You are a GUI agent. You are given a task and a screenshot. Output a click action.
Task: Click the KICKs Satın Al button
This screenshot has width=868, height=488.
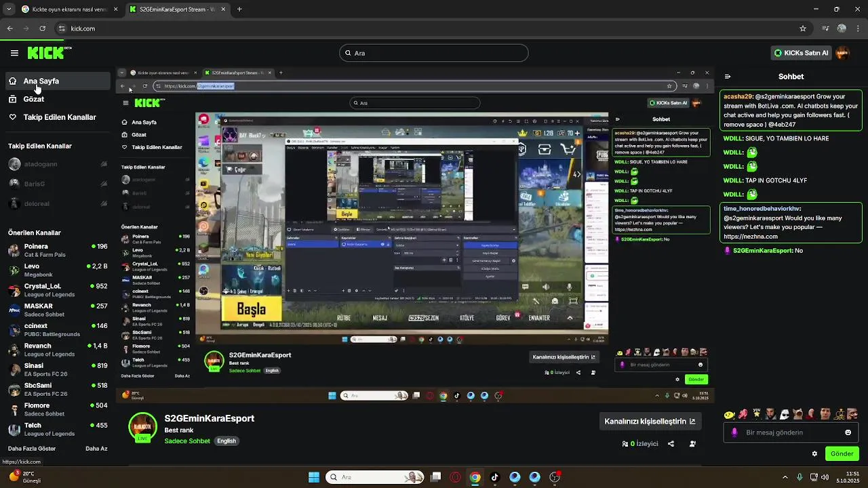coord(802,53)
